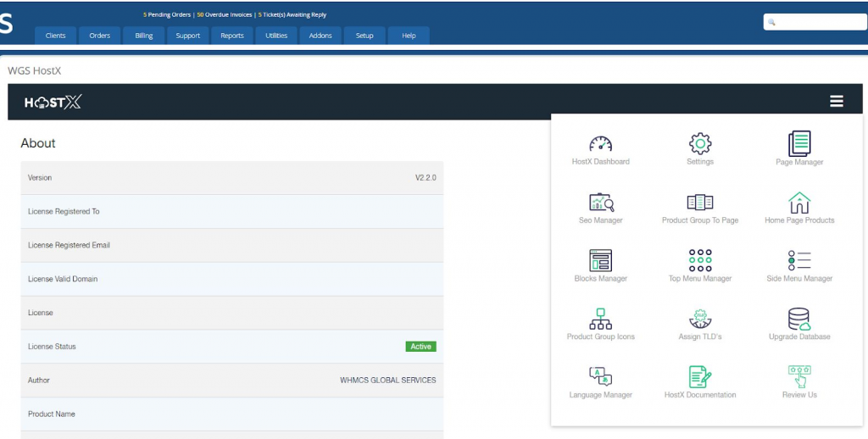Click the Product Group Icons item
The height and width of the screenshot is (439, 868).
tap(600, 320)
